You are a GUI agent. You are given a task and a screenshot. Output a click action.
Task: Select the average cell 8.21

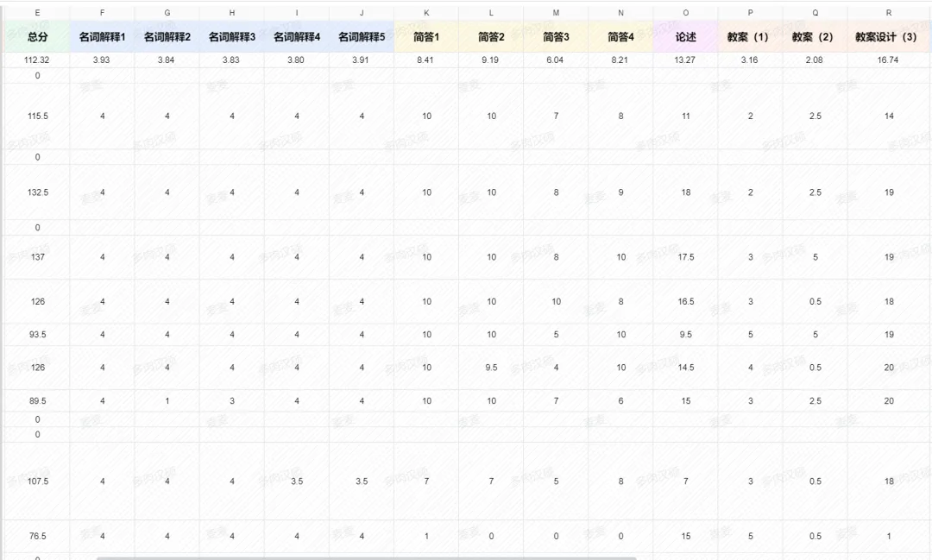pos(620,60)
